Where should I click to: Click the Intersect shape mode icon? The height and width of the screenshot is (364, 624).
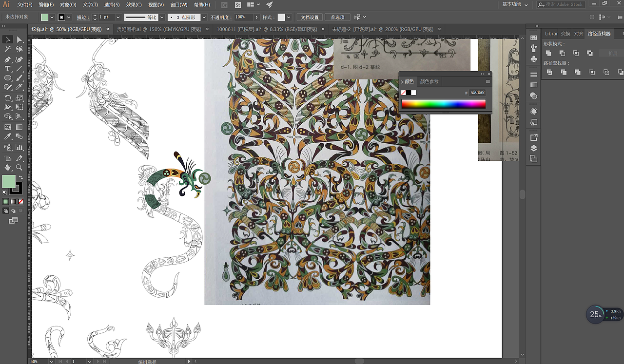click(576, 53)
